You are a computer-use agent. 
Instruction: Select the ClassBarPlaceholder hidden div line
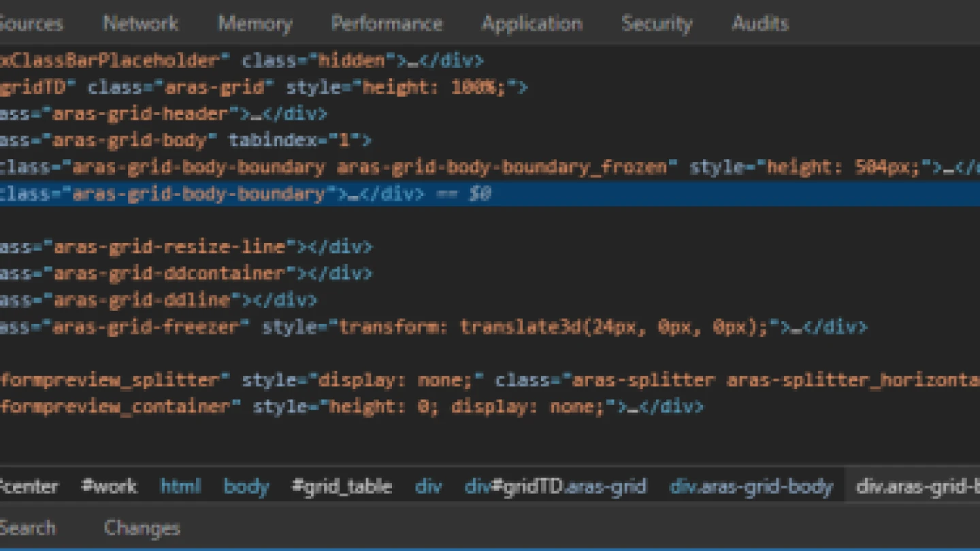(x=242, y=61)
